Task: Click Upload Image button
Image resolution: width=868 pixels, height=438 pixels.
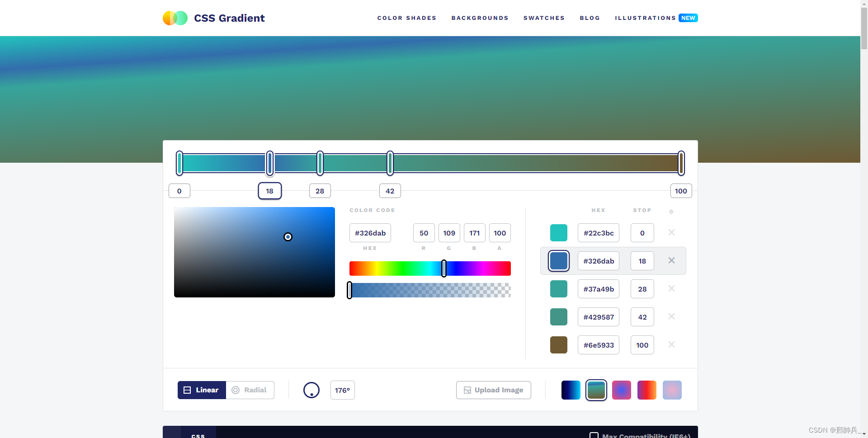Action: click(x=494, y=390)
